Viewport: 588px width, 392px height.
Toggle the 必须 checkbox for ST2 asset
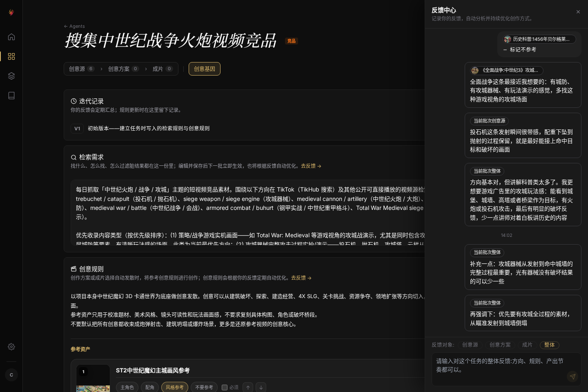click(x=225, y=388)
